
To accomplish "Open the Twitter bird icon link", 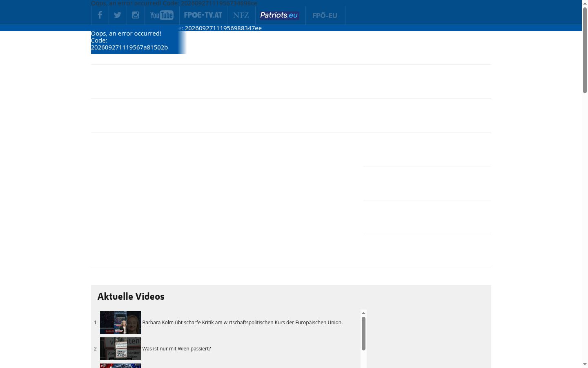I will coord(118,15).
